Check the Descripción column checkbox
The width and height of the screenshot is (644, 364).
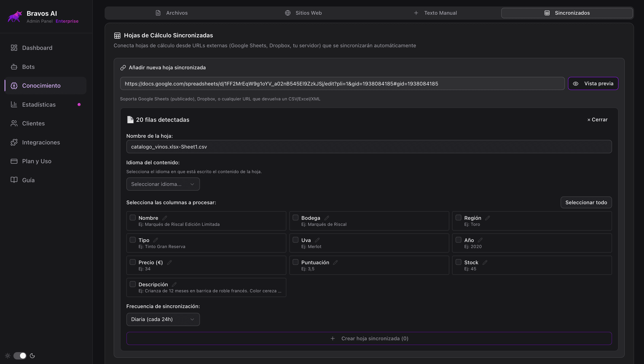point(133,284)
